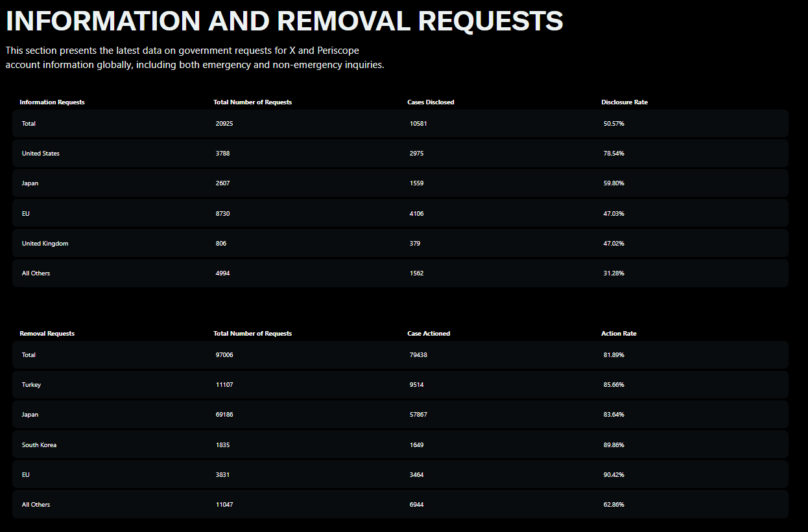808x532 pixels.
Task: Select United States requests value 3788
Action: 222,154
